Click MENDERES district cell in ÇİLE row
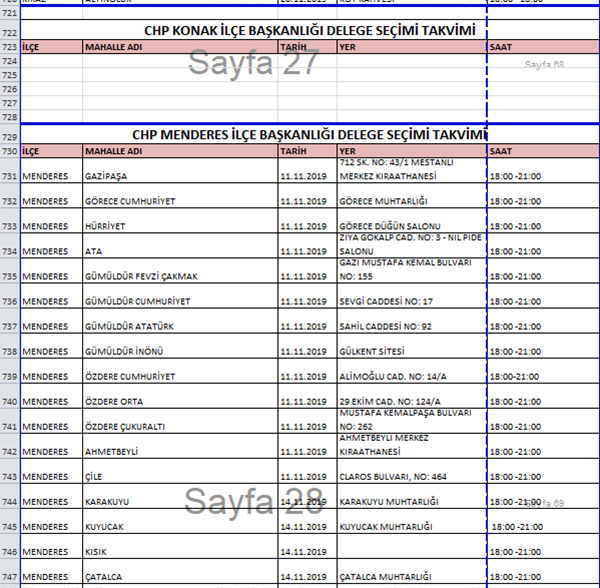The height and width of the screenshot is (588, 600). pyautogui.click(x=51, y=471)
